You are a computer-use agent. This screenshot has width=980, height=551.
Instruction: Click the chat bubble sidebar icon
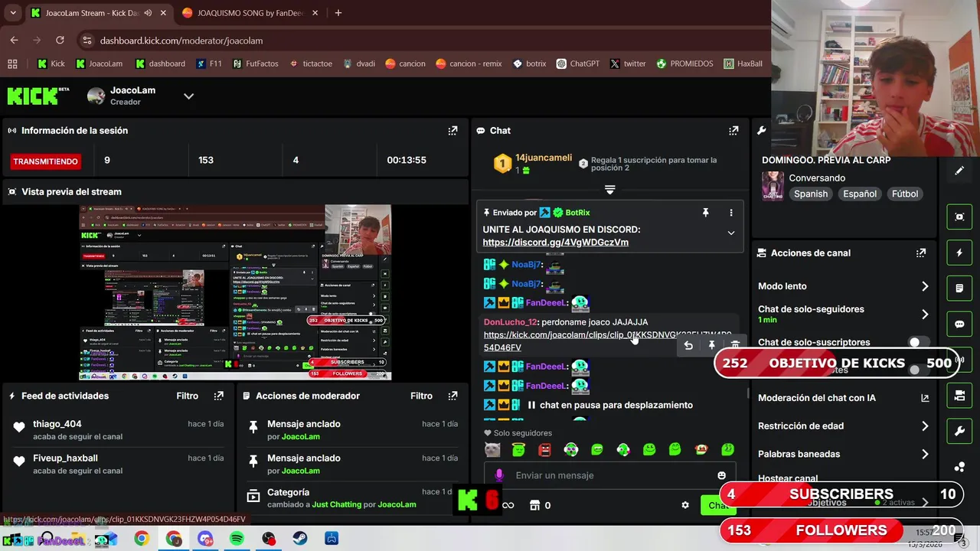959,324
